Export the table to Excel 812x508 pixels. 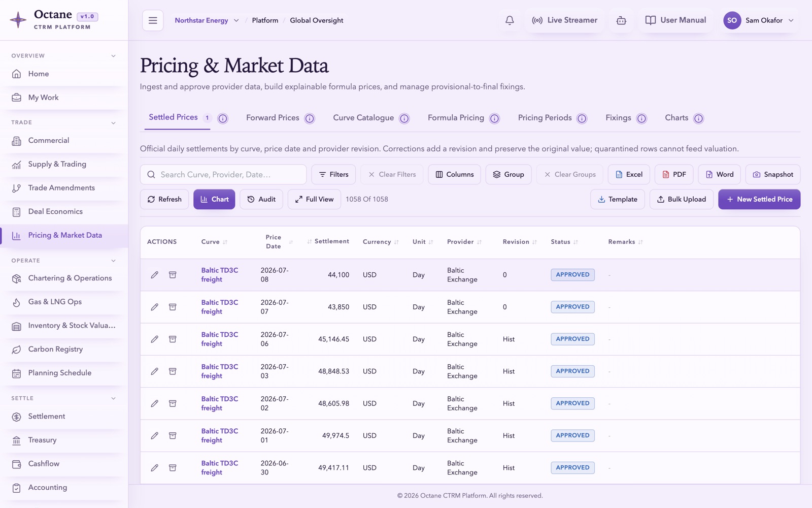pyautogui.click(x=629, y=174)
